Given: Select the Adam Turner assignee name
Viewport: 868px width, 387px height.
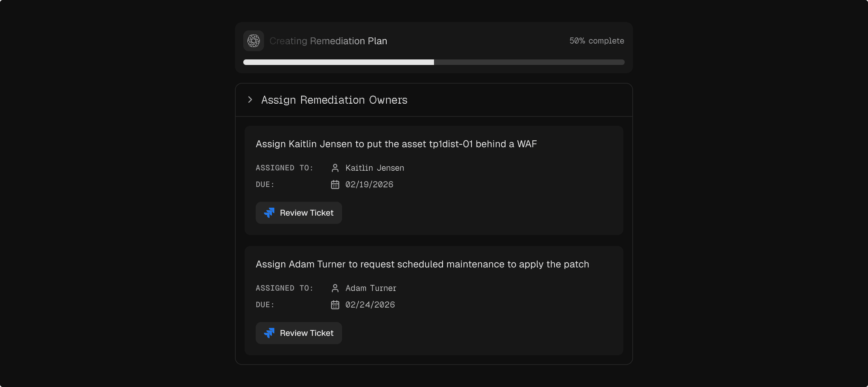Looking at the screenshot, I should (371, 288).
